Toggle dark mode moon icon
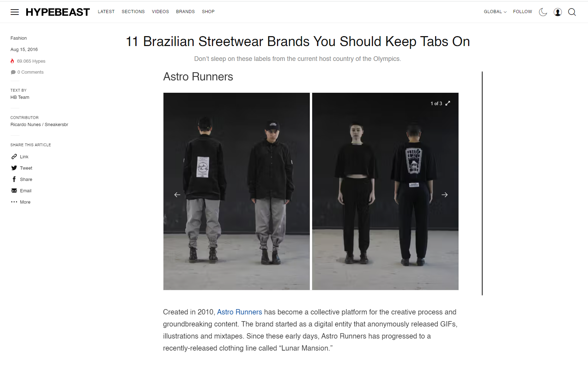The width and height of the screenshot is (588, 375). coord(543,12)
